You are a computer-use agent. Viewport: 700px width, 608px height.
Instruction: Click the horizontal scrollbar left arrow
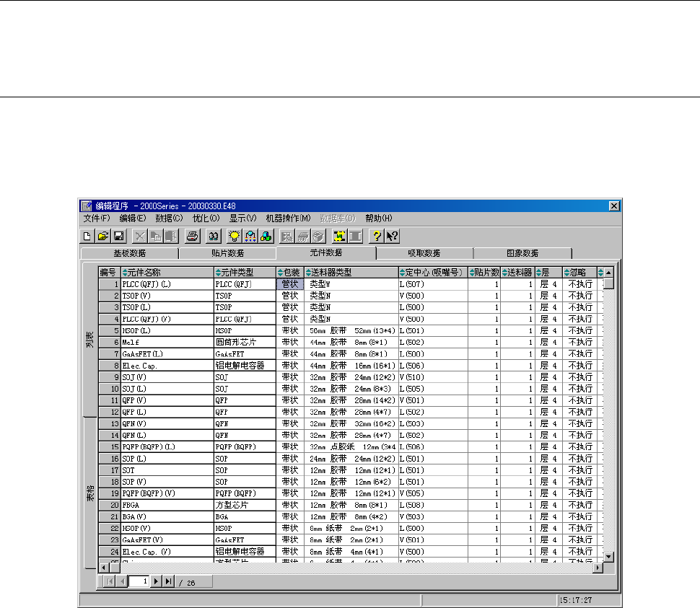pos(104,568)
